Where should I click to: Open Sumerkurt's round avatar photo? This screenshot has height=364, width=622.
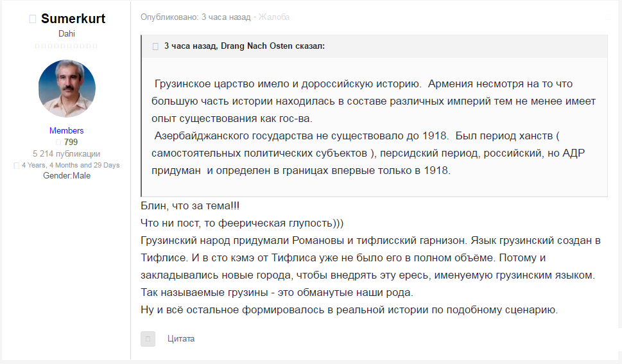[67, 89]
